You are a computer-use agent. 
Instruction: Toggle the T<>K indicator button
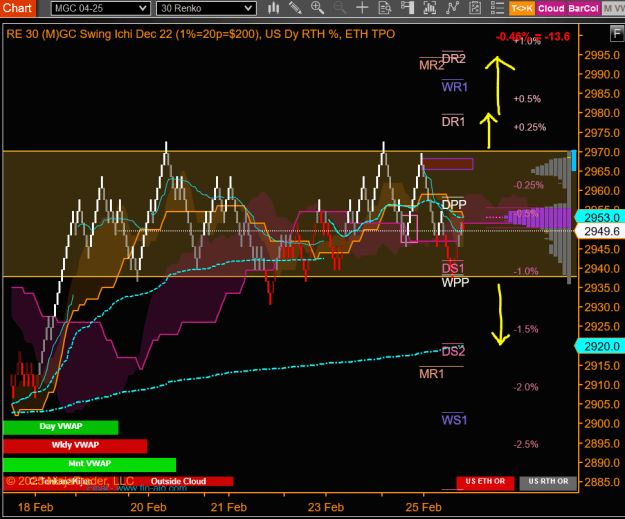522,8
